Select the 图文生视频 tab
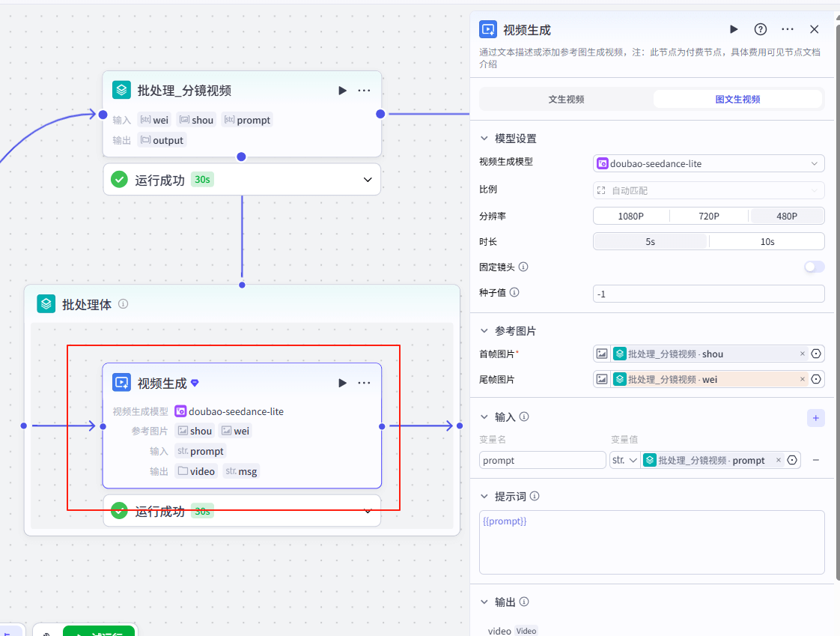This screenshot has height=636, width=840. (x=737, y=99)
